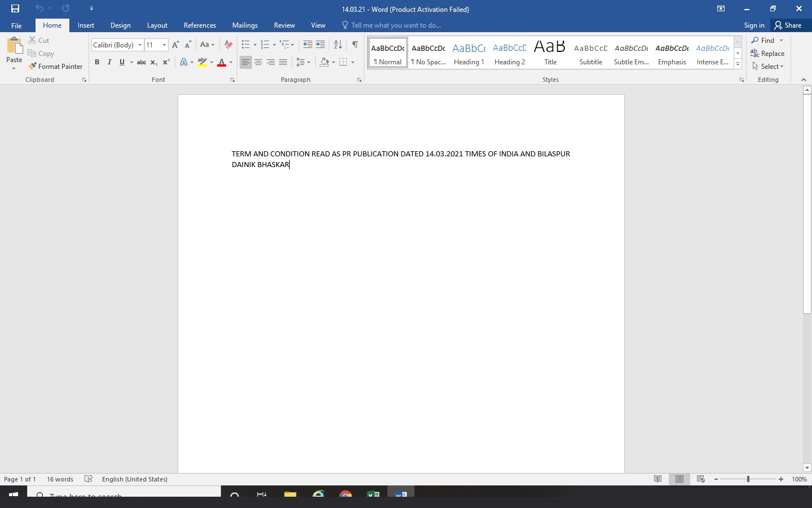Toggle bold formatting
This screenshot has height=508, width=812.
click(97, 62)
